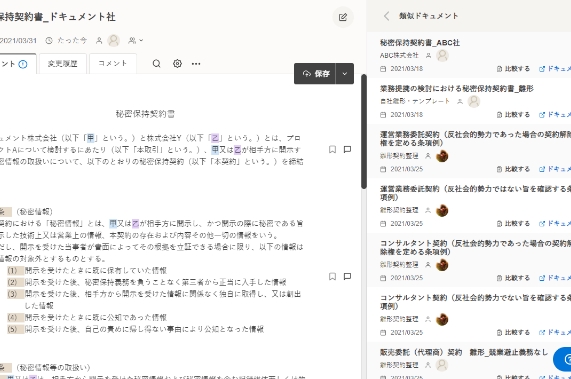Click avatar on 運営業務委託契約 反社会的勢力であった場合 card
The image size is (571, 379).
tap(442, 156)
